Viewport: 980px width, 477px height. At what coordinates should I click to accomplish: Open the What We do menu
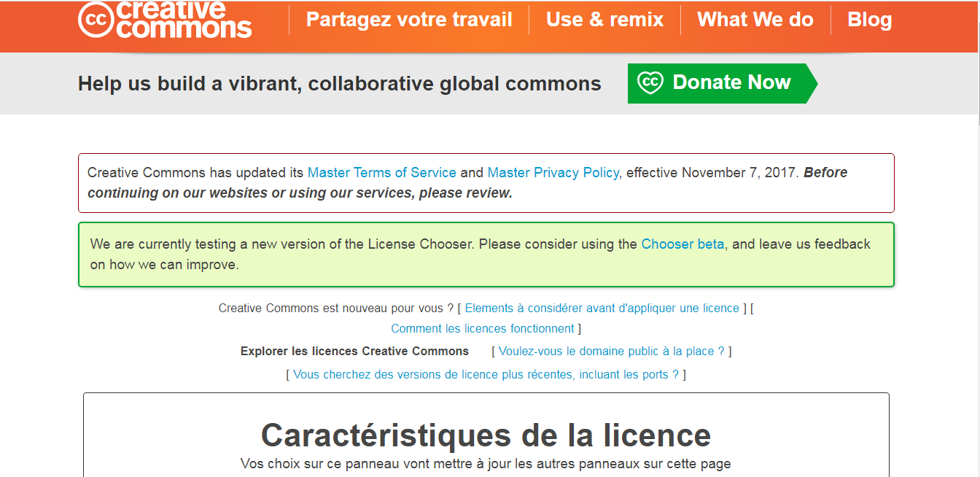755,20
